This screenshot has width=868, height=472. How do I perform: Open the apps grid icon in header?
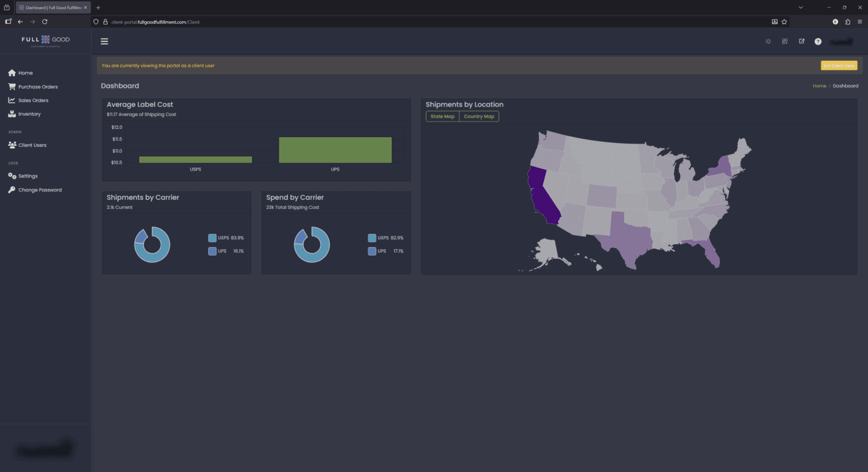[785, 41]
